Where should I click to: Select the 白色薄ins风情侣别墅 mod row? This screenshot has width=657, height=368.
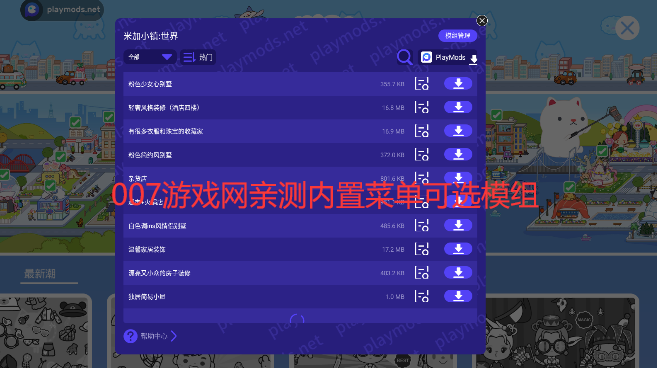tap(300, 225)
